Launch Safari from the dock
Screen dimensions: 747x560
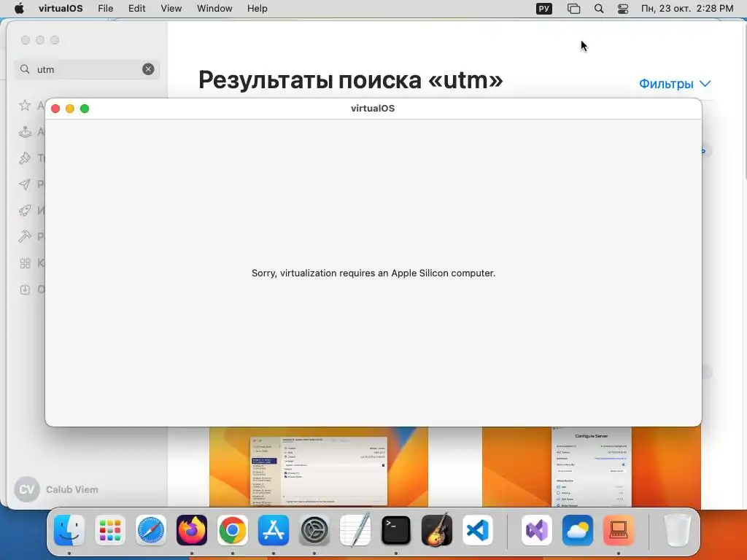coord(151,530)
